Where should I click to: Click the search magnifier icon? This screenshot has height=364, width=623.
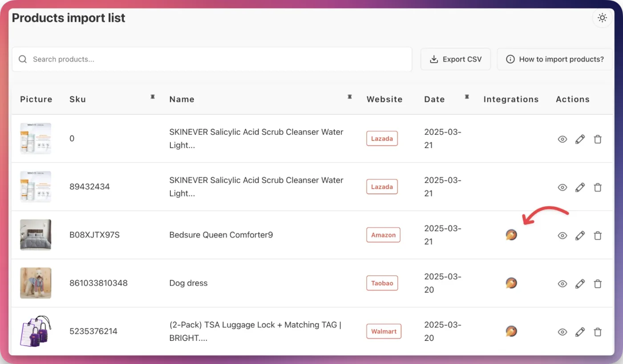click(x=23, y=59)
